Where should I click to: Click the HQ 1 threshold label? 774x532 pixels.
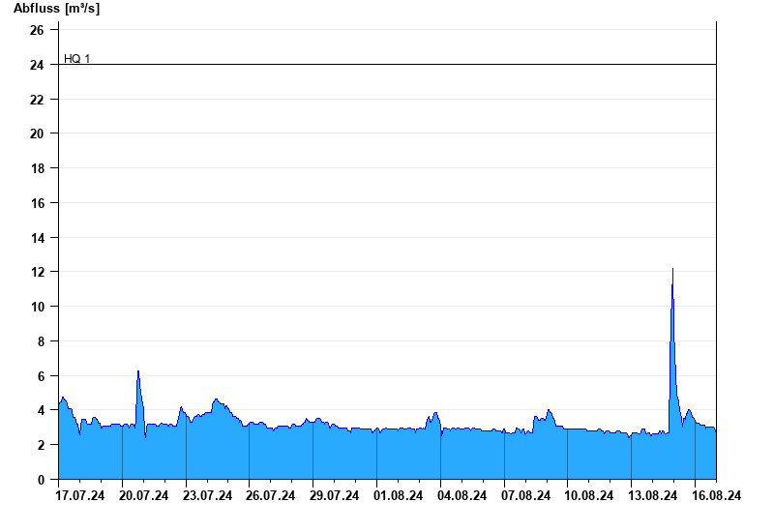click(77, 59)
